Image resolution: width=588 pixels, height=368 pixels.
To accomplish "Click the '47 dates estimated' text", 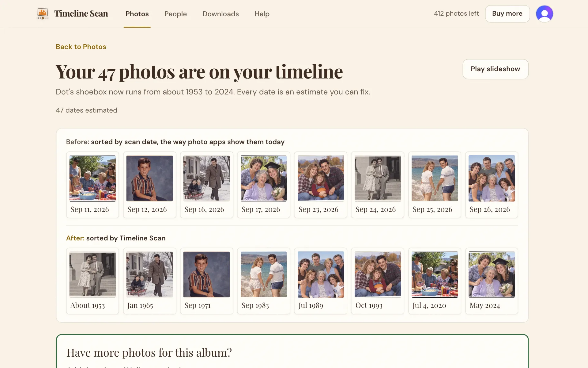I will click(86, 110).
